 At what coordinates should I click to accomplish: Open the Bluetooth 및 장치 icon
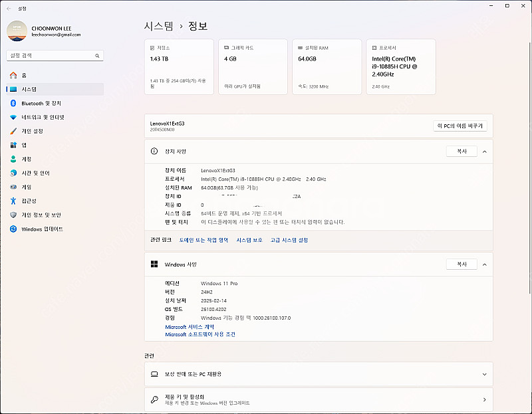pyautogui.click(x=13, y=103)
